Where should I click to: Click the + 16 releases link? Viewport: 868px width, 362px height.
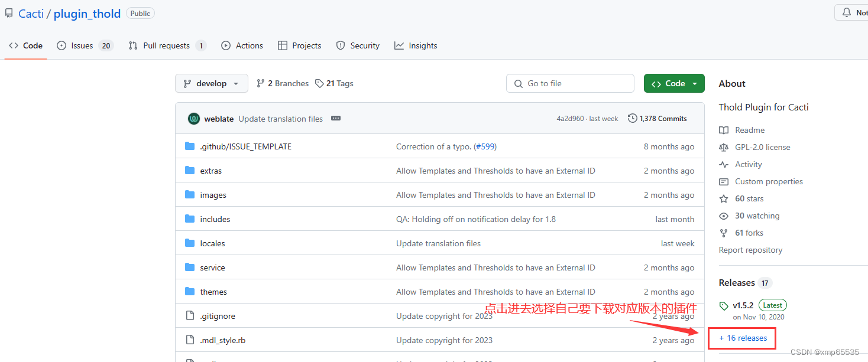[743, 338]
